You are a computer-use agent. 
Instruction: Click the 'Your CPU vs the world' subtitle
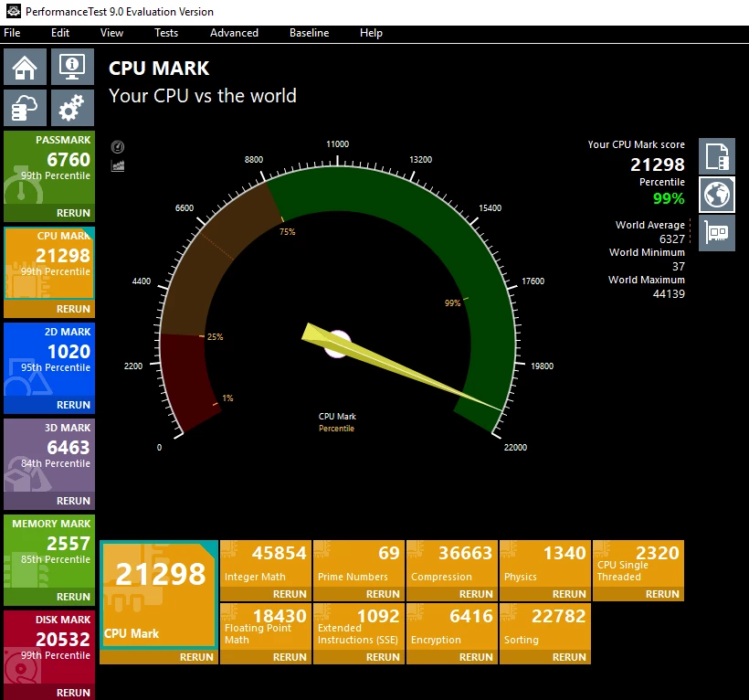[x=203, y=96]
